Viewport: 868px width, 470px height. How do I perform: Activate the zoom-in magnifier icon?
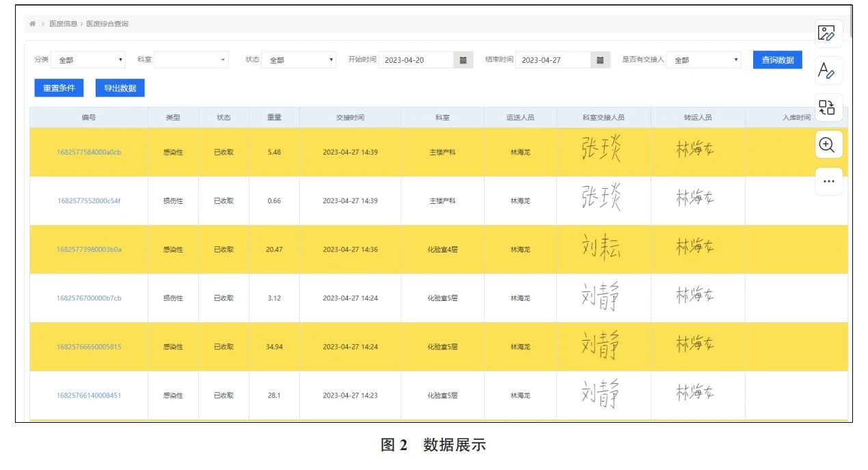828,144
